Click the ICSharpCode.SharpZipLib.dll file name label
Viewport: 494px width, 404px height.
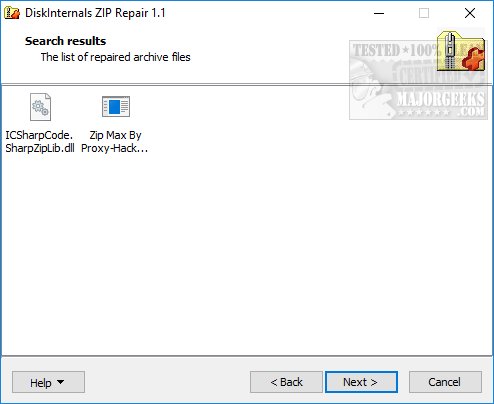[x=40, y=141]
